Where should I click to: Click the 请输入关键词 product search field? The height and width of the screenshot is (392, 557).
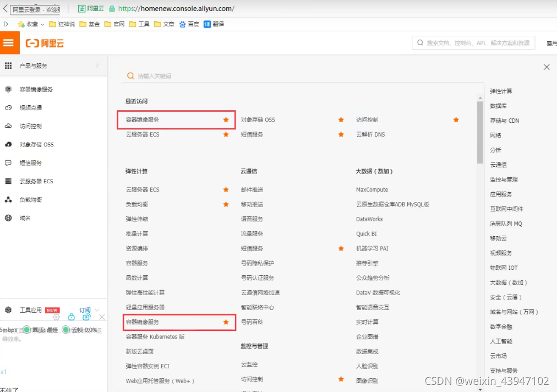303,76
